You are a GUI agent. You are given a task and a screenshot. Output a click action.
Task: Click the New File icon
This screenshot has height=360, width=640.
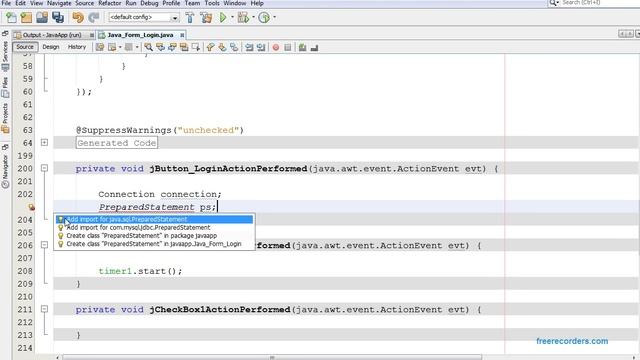pos(11,18)
